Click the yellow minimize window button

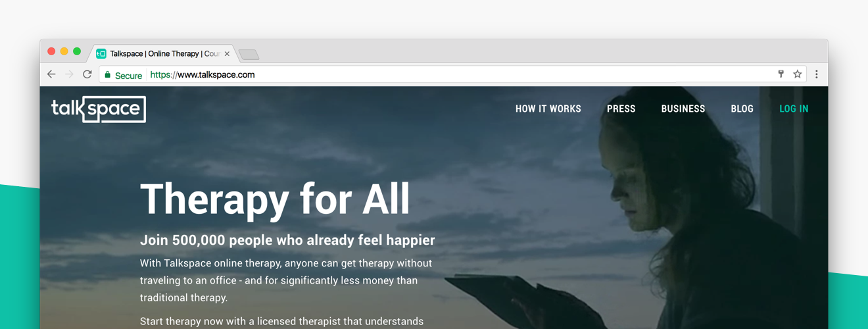point(64,51)
